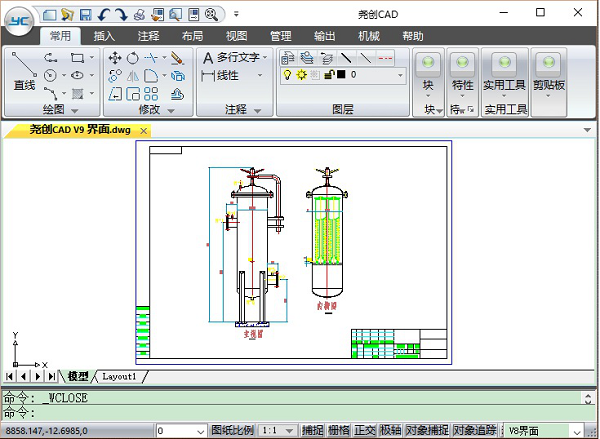
Task: Select the Stretch tool in 修改 panel
Action: [115, 94]
